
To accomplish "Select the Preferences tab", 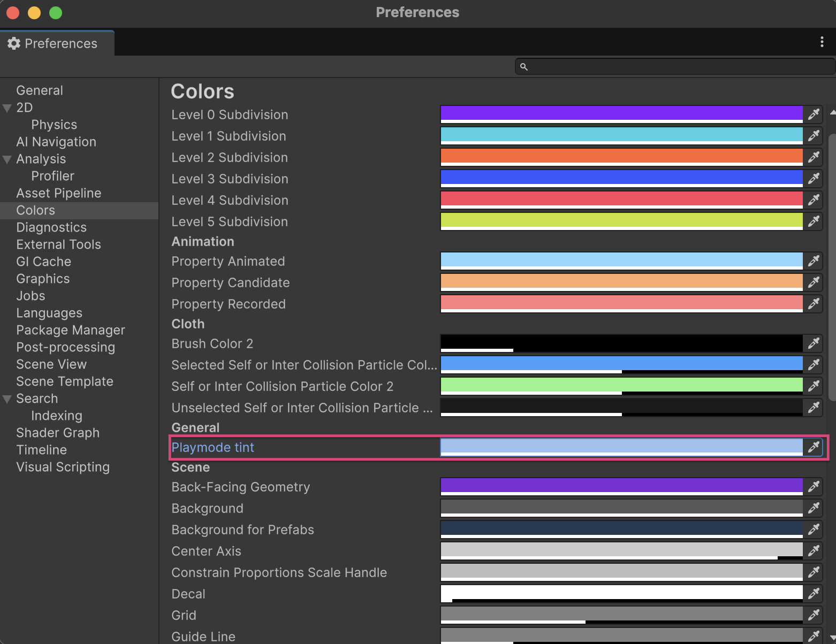I will pyautogui.click(x=54, y=43).
